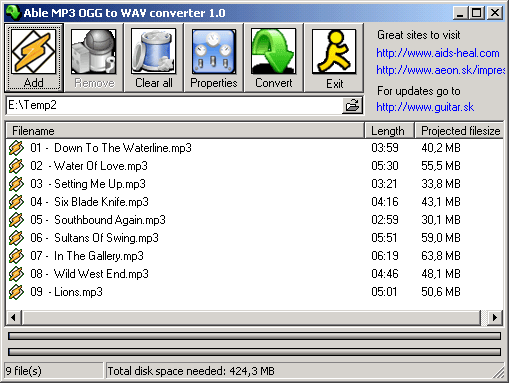
Task: Click projected filesize 63,8 MB
Action: tap(441, 256)
